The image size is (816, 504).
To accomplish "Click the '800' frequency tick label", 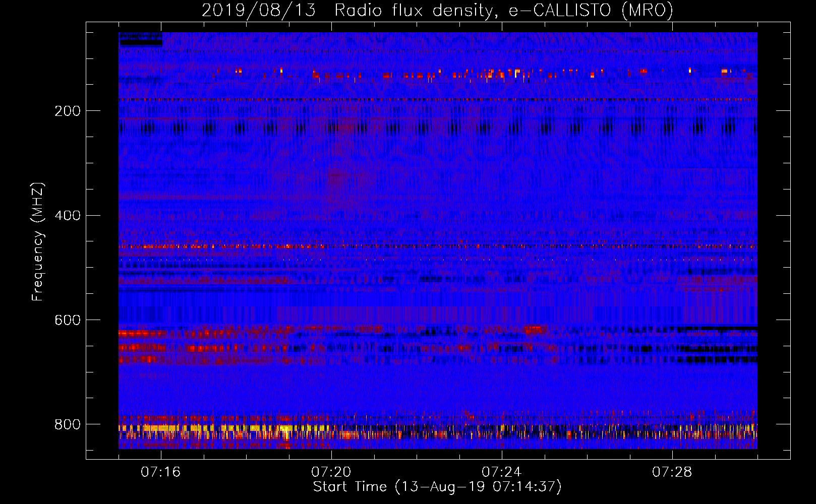I will (x=68, y=424).
